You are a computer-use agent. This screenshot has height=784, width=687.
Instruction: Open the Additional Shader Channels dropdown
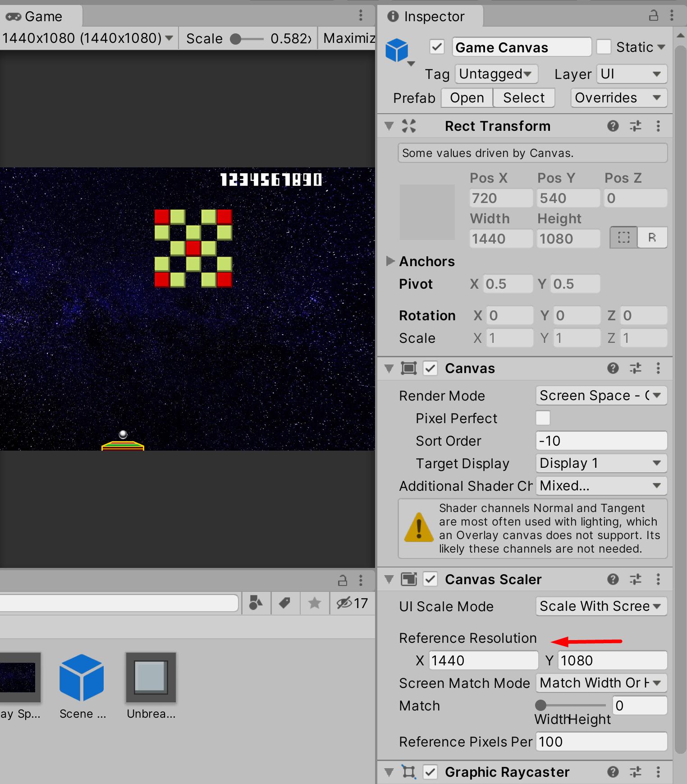(x=601, y=485)
